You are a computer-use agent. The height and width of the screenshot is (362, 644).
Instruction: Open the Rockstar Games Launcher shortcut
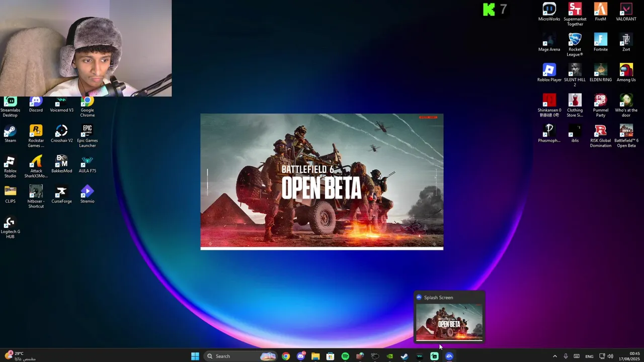pyautogui.click(x=36, y=137)
